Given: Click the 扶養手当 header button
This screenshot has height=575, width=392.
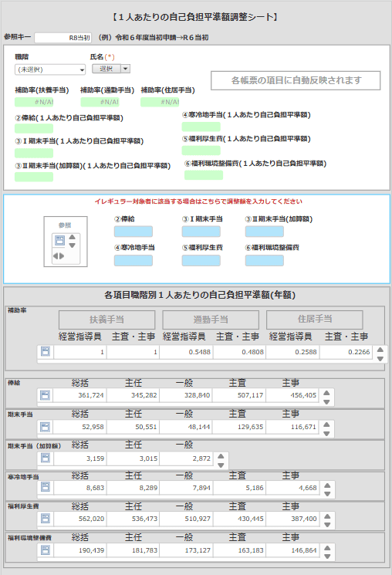Looking at the screenshot, I should [x=106, y=320].
